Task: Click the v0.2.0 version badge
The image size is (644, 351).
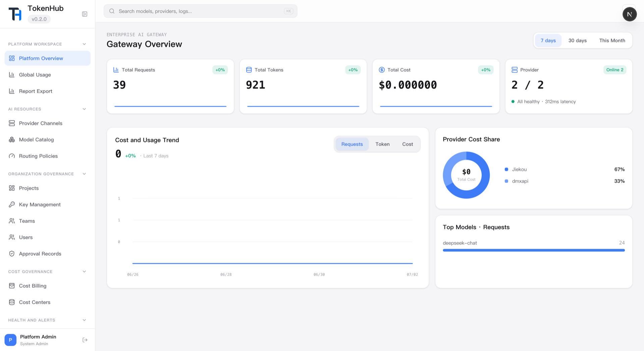Action: click(x=39, y=19)
